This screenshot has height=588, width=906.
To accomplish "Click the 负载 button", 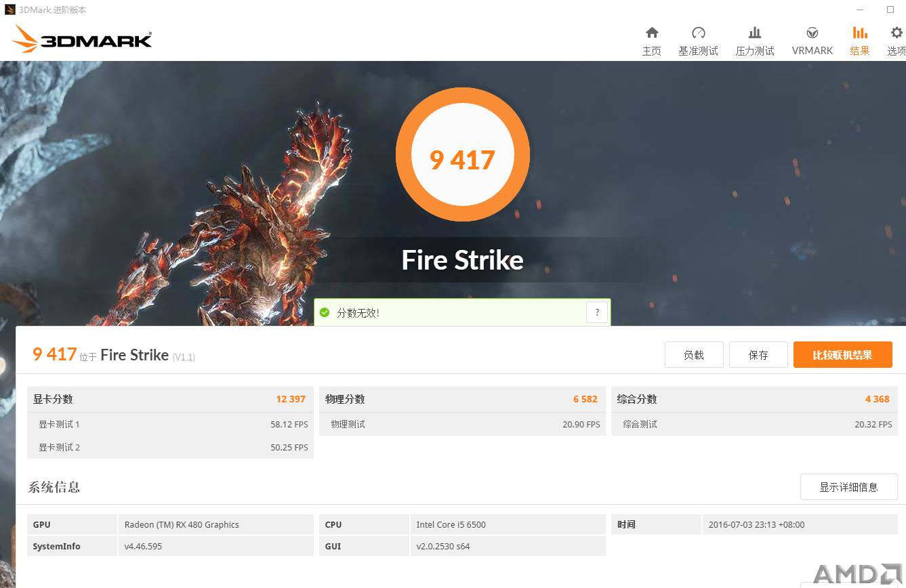I will 694,355.
